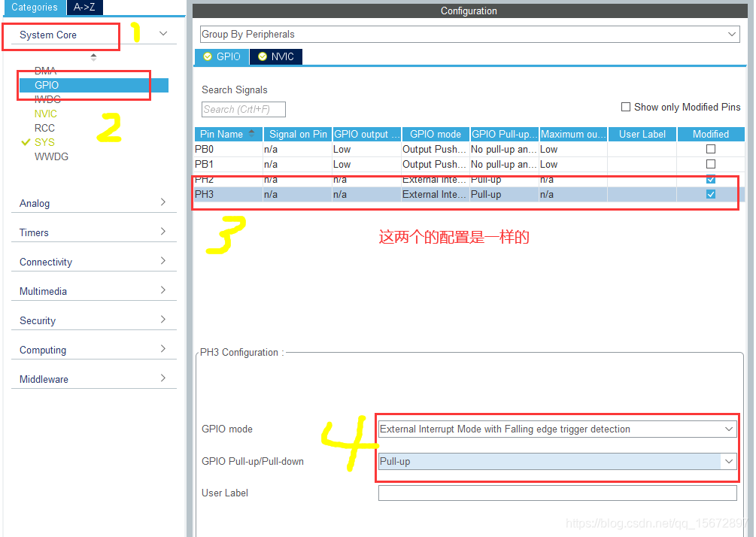
Task: Click PH3 Pull-up cell in table
Action: tap(504, 194)
